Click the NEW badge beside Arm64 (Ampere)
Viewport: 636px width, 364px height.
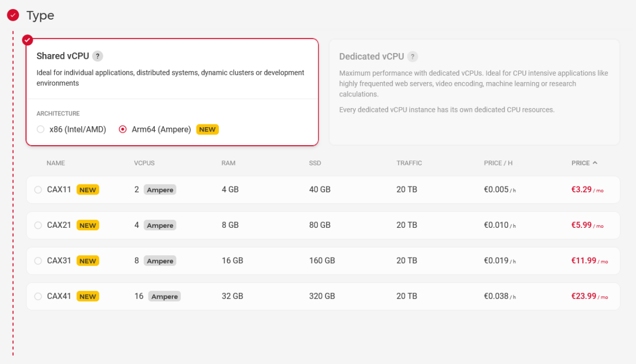click(x=207, y=129)
